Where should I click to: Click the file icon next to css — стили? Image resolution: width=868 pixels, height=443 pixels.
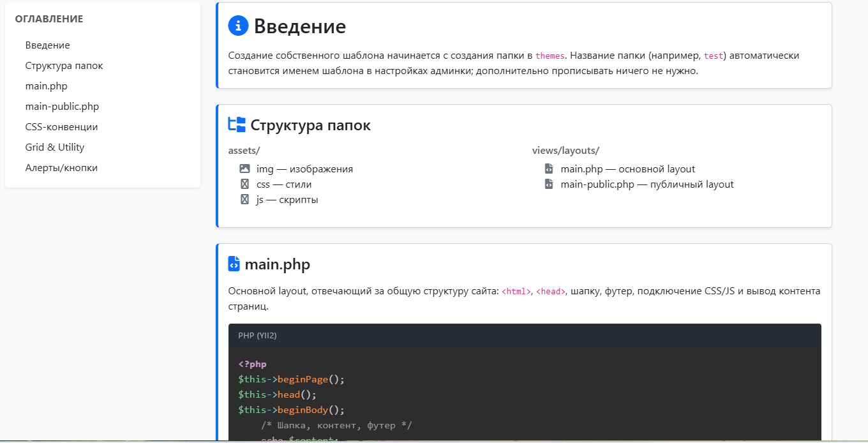pyautogui.click(x=244, y=184)
